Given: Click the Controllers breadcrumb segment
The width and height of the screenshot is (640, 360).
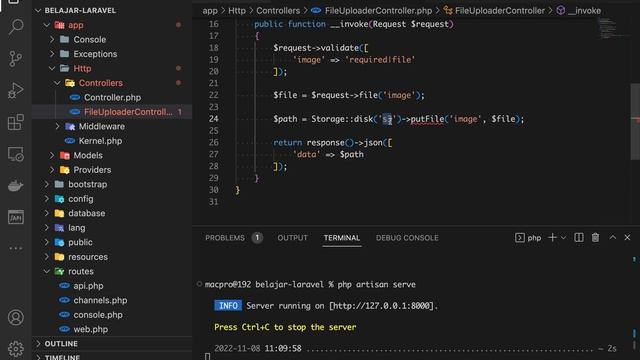Looking at the screenshot, I should pos(278,11).
